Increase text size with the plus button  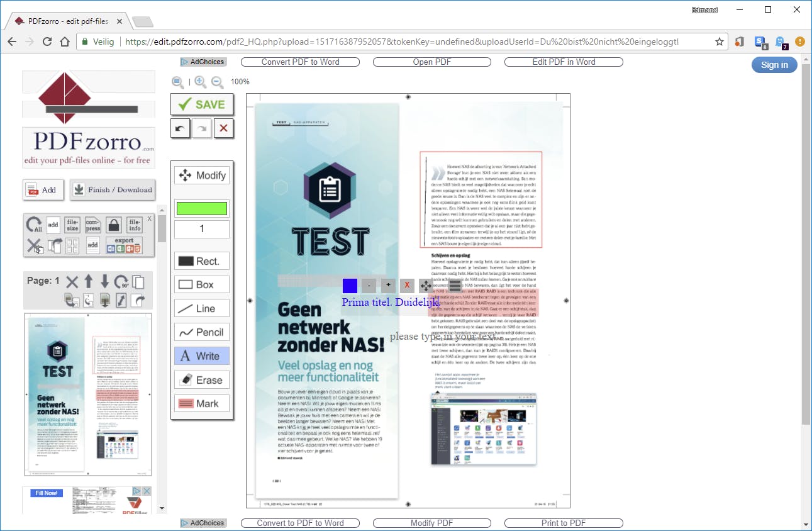coord(388,286)
